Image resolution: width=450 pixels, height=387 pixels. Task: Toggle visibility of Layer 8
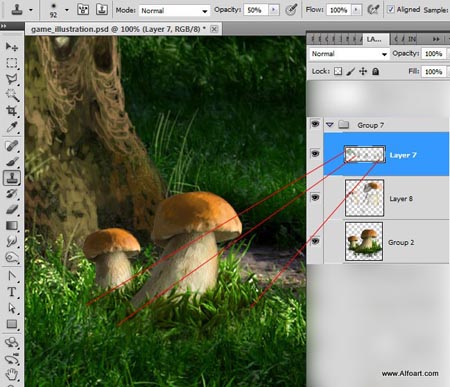point(315,197)
